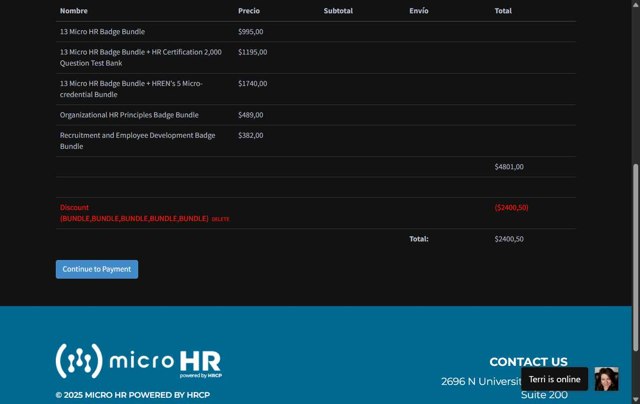Viewport: 640px width, 404px height.
Task: Click the Envío column header
Action: [x=419, y=11]
